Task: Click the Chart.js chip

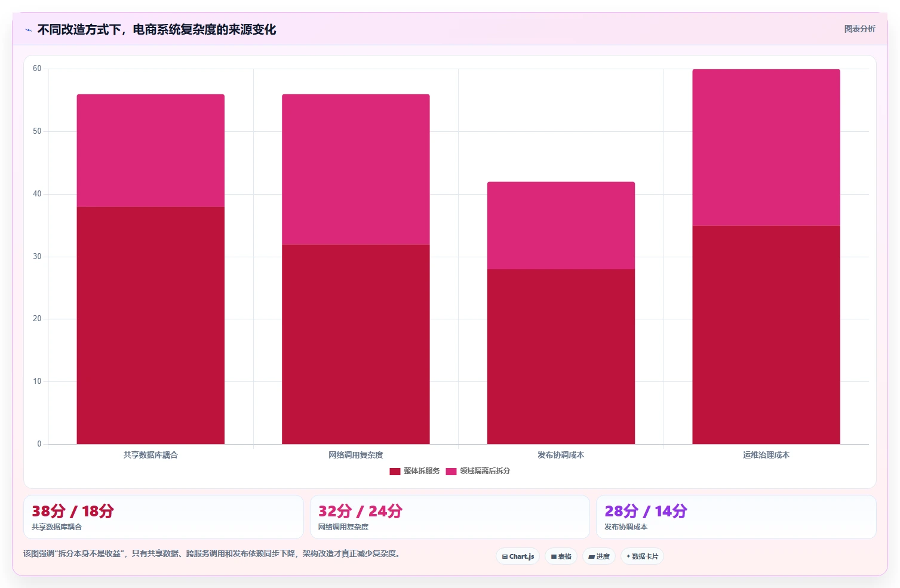Action: (x=518, y=556)
